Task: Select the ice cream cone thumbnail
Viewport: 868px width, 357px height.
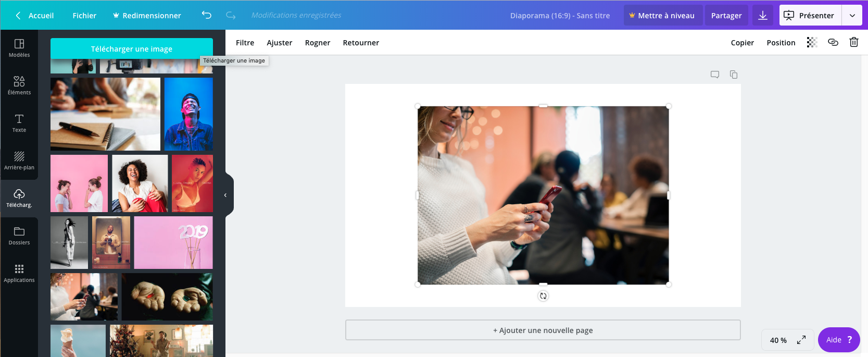Action: (78, 341)
